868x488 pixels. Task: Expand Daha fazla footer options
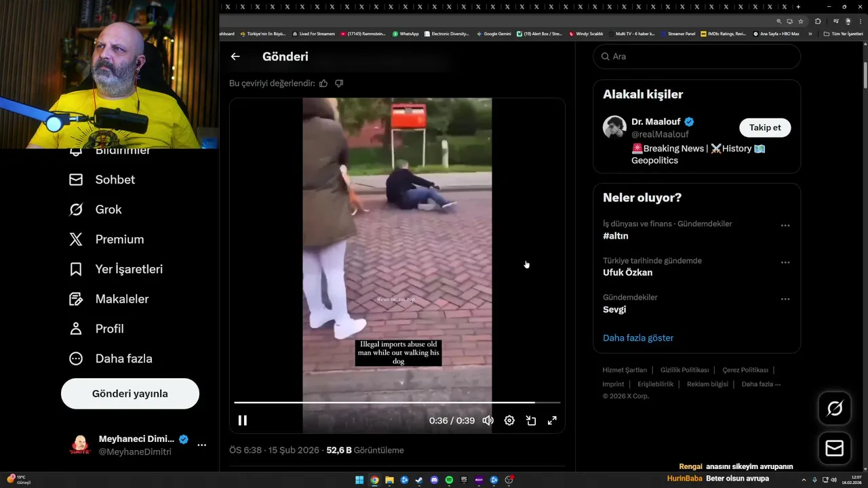(761, 384)
